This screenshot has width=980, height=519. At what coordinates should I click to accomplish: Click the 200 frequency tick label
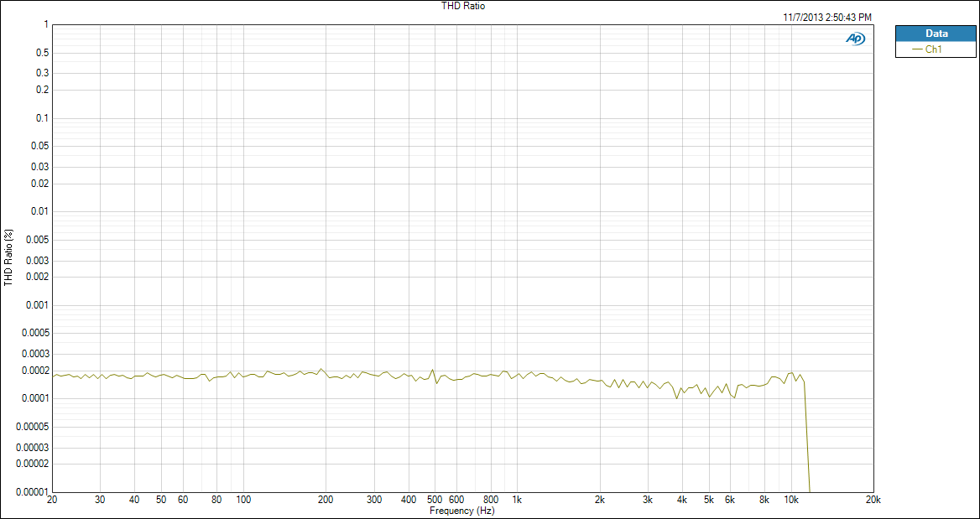pyautogui.click(x=325, y=501)
